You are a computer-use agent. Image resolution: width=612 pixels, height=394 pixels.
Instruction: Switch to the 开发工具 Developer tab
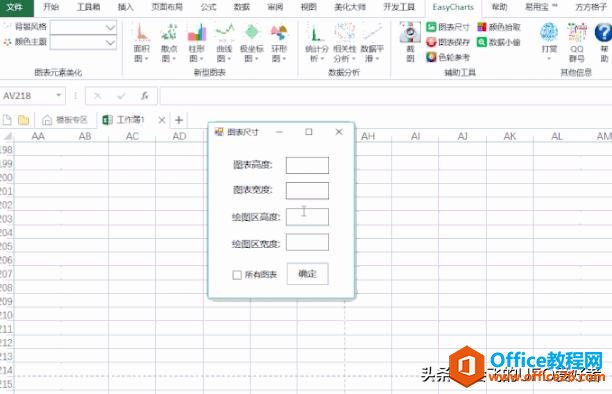click(399, 7)
